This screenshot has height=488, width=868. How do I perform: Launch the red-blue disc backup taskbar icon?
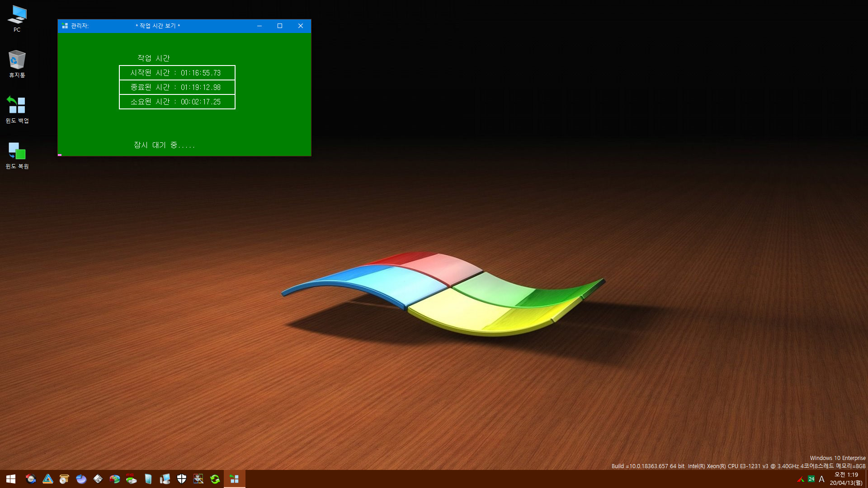31,479
